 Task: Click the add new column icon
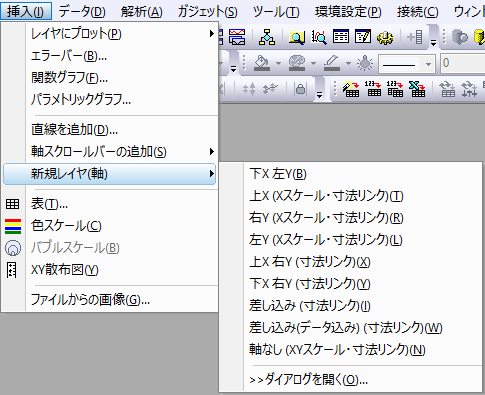pos(415,37)
